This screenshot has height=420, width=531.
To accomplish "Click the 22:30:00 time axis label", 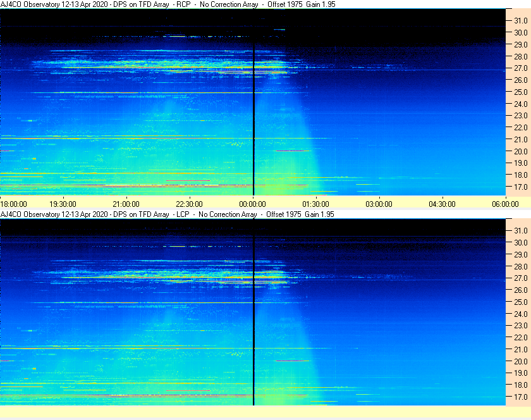I will pyautogui.click(x=189, y=204).
